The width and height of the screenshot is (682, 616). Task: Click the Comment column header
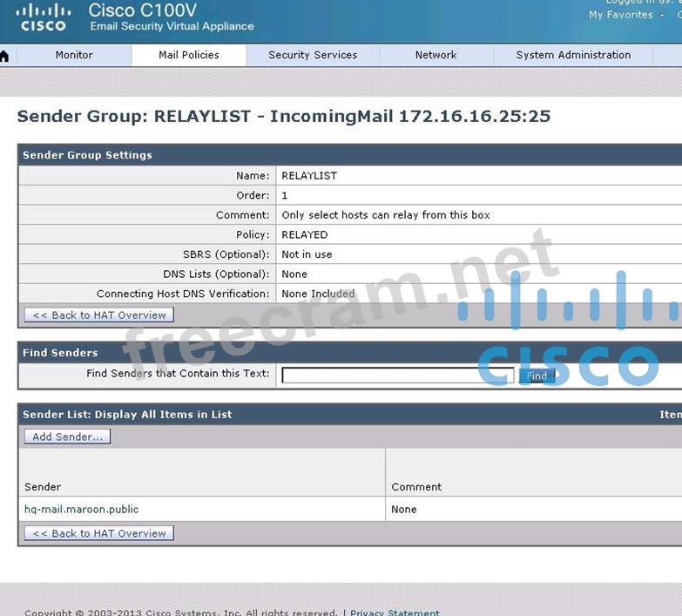pos(416,487)
